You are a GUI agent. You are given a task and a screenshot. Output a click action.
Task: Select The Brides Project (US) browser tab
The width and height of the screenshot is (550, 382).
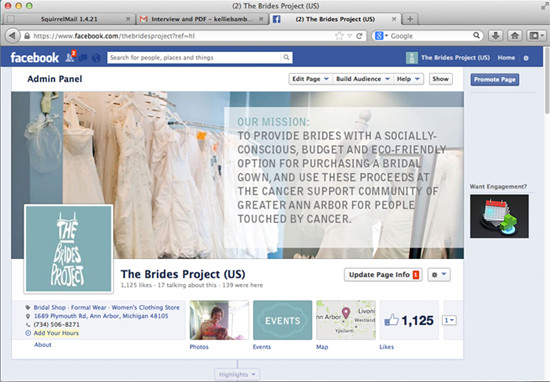pos(335,19)
